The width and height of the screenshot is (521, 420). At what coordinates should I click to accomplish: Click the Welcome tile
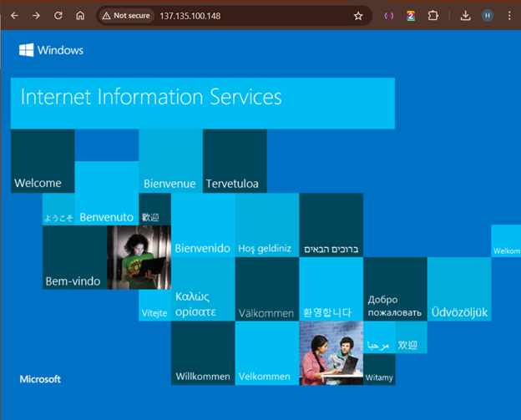43,161
